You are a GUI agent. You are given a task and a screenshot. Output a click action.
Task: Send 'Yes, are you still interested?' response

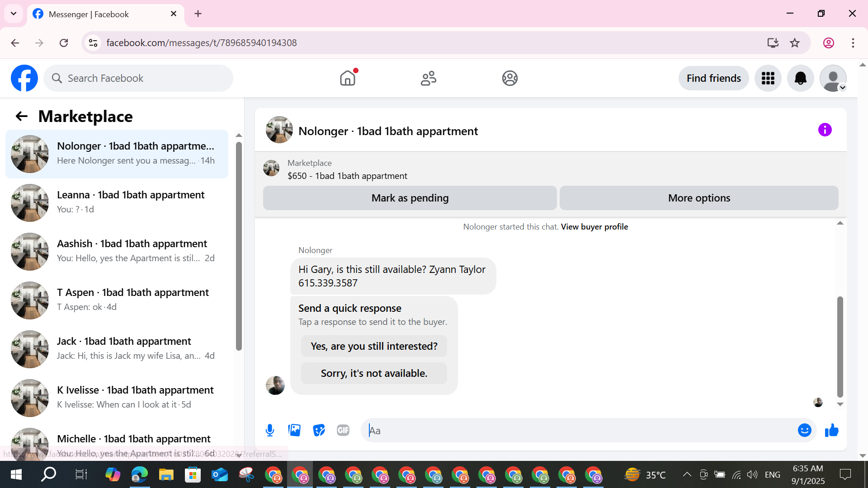[374, 346]
